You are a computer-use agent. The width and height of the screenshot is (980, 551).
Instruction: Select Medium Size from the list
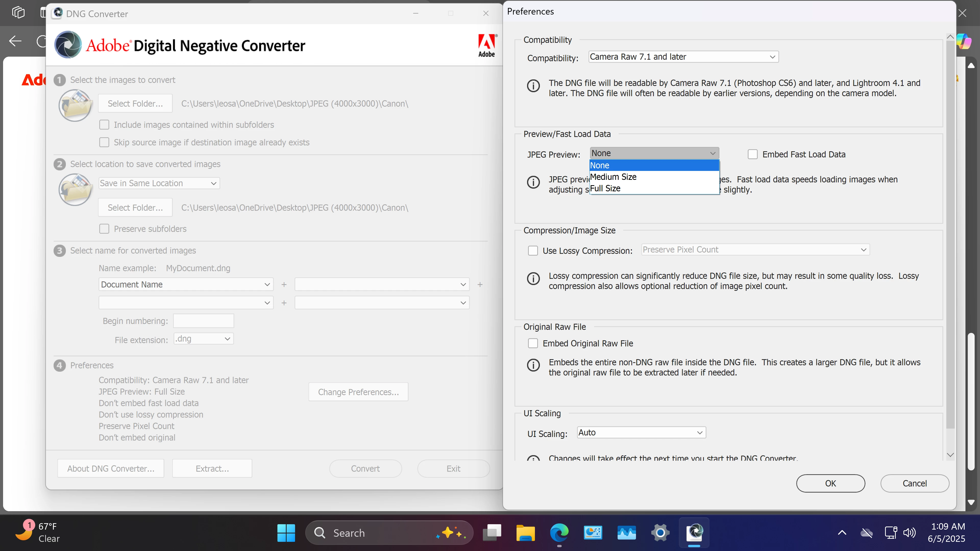pos(613,177)
